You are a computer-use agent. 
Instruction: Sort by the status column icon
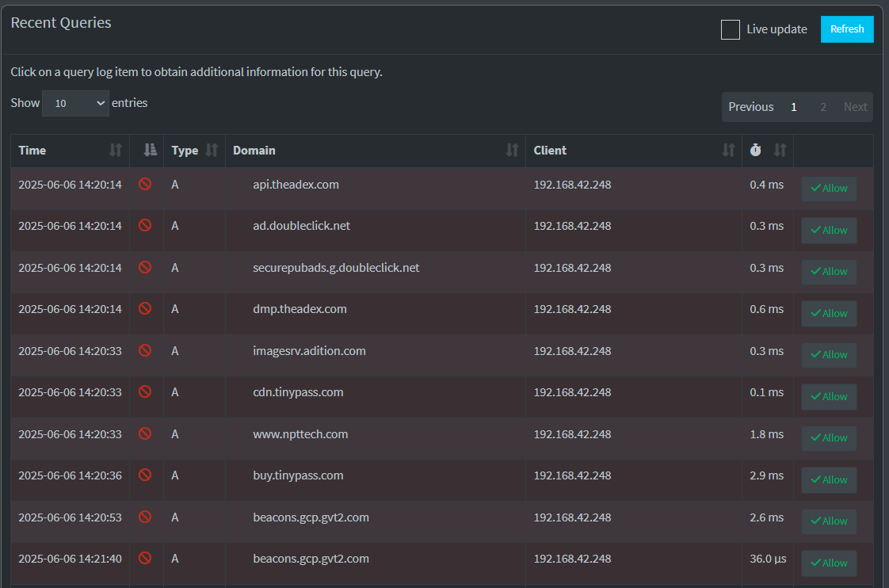[150, 150]
